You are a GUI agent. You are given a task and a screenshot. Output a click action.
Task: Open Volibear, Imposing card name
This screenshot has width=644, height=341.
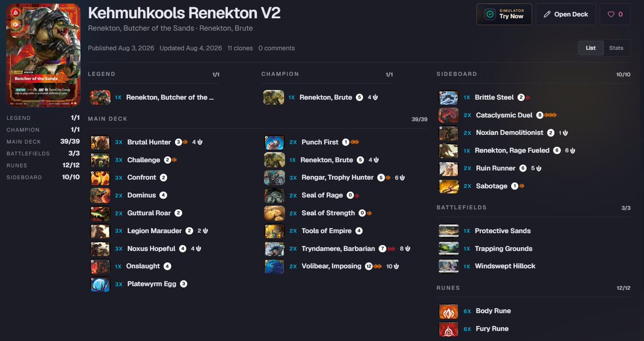tap(332, 266)
